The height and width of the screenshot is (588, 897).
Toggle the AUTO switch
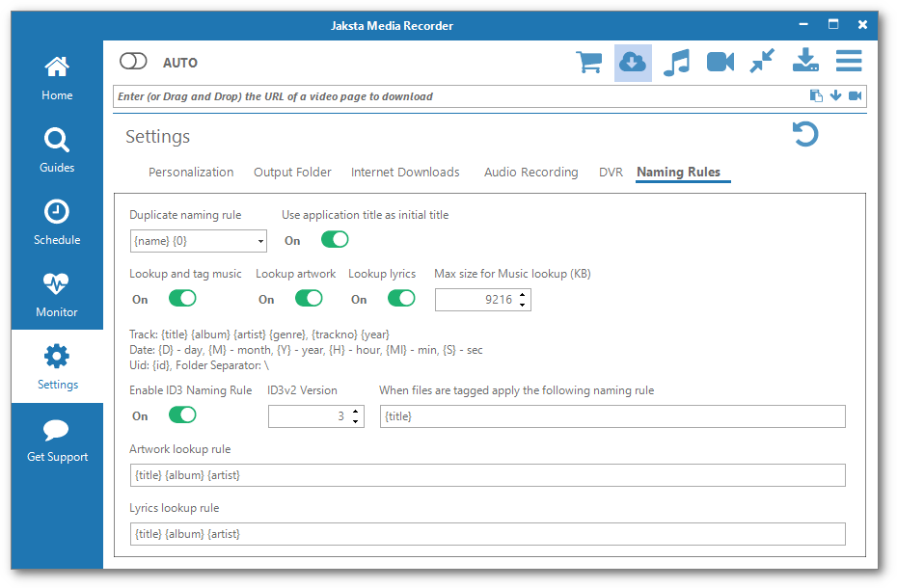(133, 61)
